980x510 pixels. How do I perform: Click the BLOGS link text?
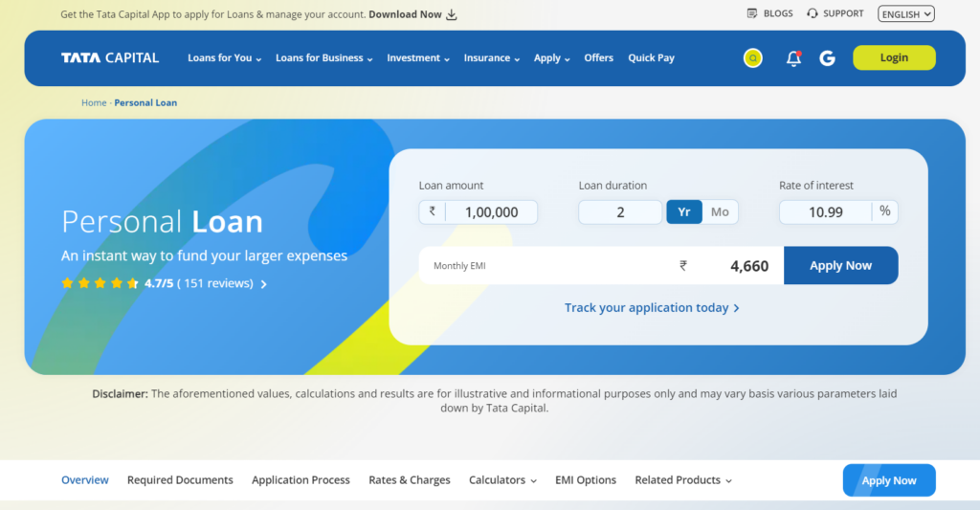pyautogui.click(x=778, y=13)
